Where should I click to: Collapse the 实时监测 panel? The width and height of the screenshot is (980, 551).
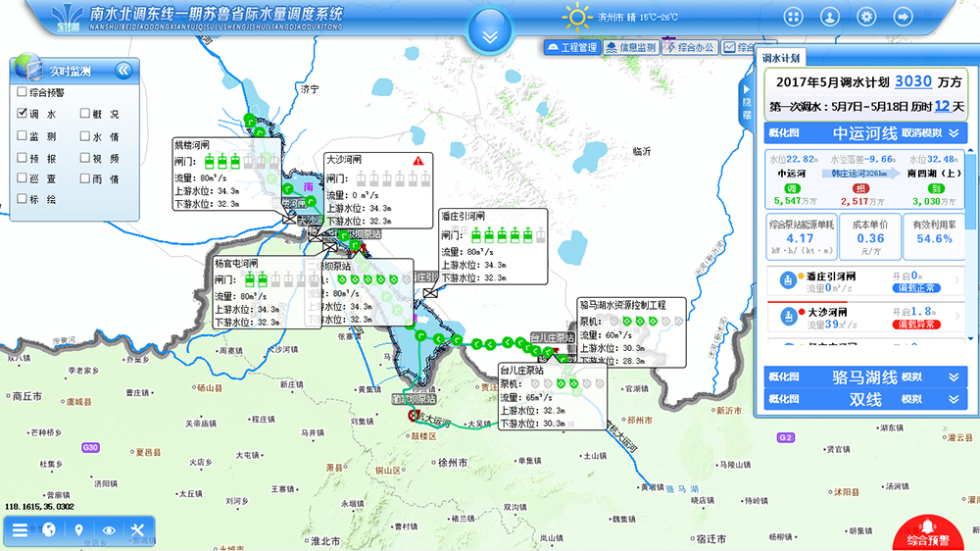pos(123,70)
